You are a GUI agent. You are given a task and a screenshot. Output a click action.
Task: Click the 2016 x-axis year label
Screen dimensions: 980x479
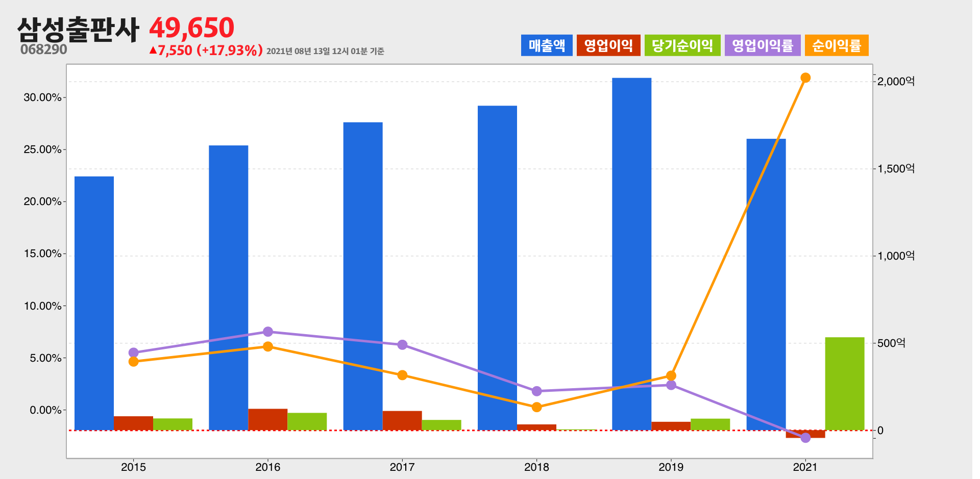(x=268, y=467)
